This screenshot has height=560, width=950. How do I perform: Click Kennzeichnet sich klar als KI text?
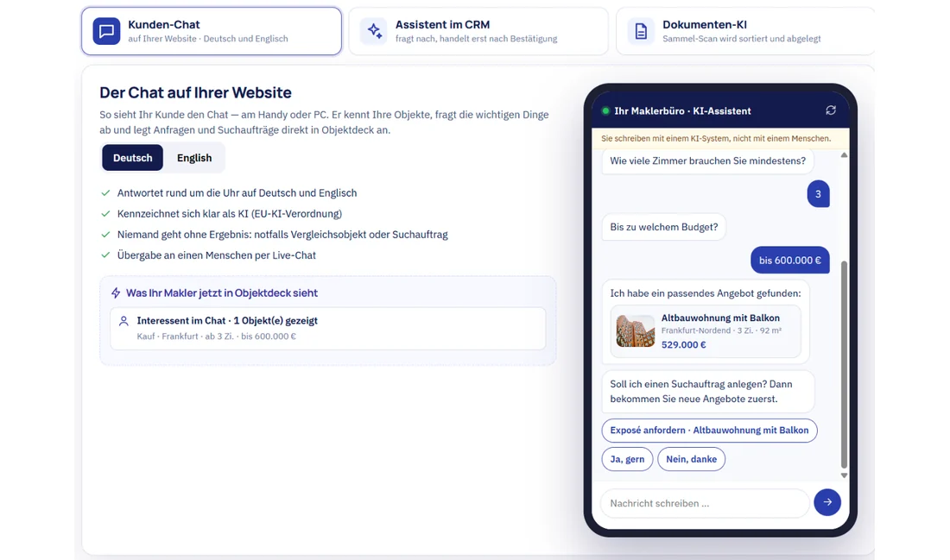coord(230,214)
